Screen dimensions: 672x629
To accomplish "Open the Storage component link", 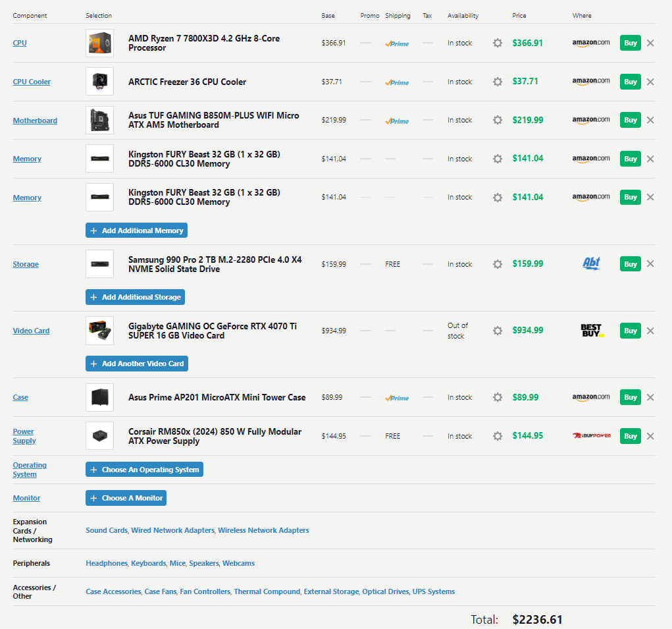I will pyautogui.click(x=26, y=264).
